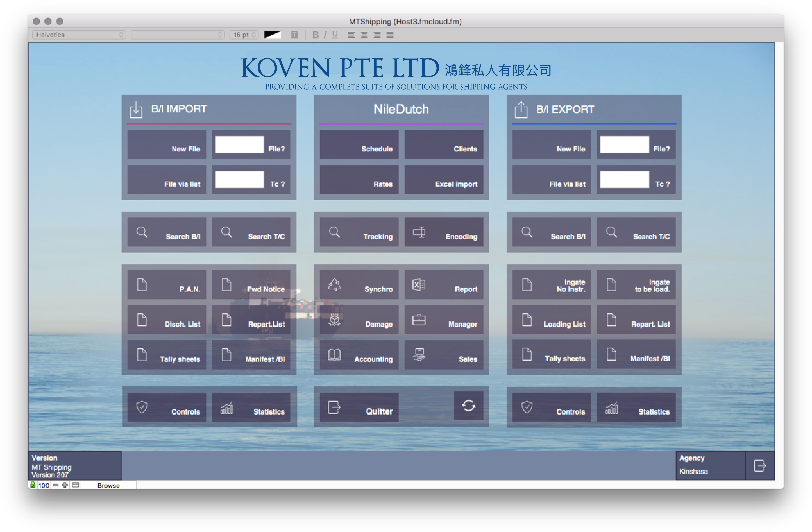Open Synchro via its recycle icon
Viewport: 812px width, 532px height.
334,284
